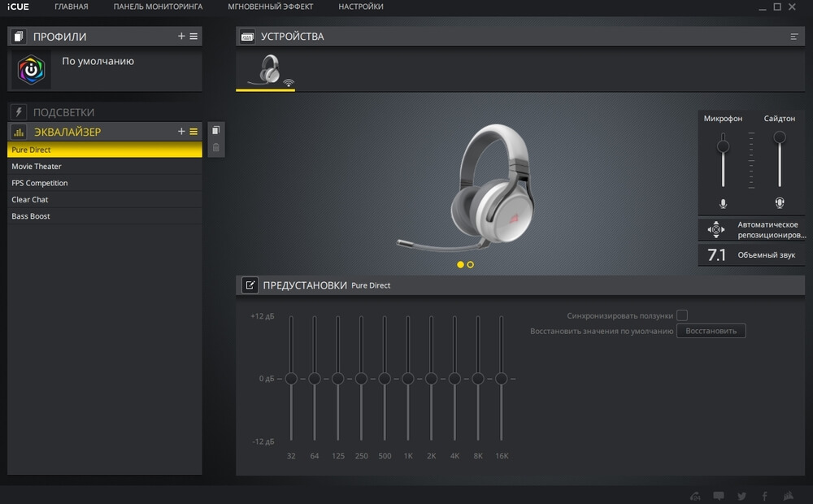Open the Главная menu tab
This screenshot has width=813, height=504.
(71, 7)
